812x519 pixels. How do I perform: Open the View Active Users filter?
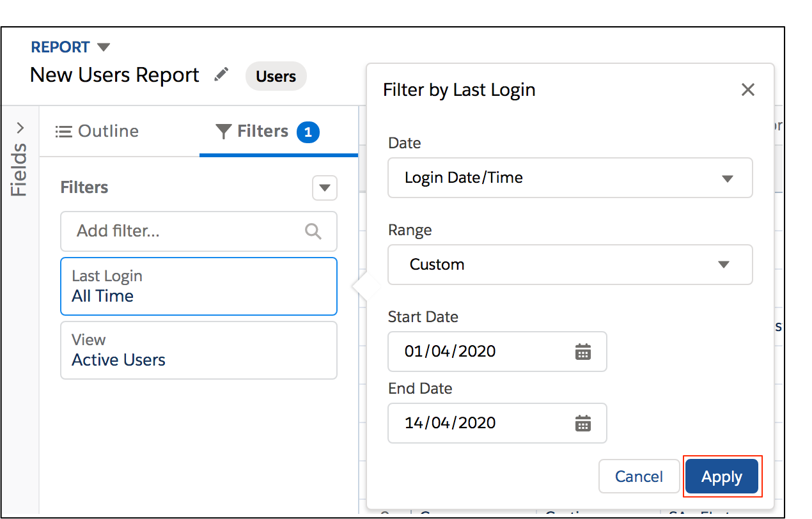pos(198,350)
